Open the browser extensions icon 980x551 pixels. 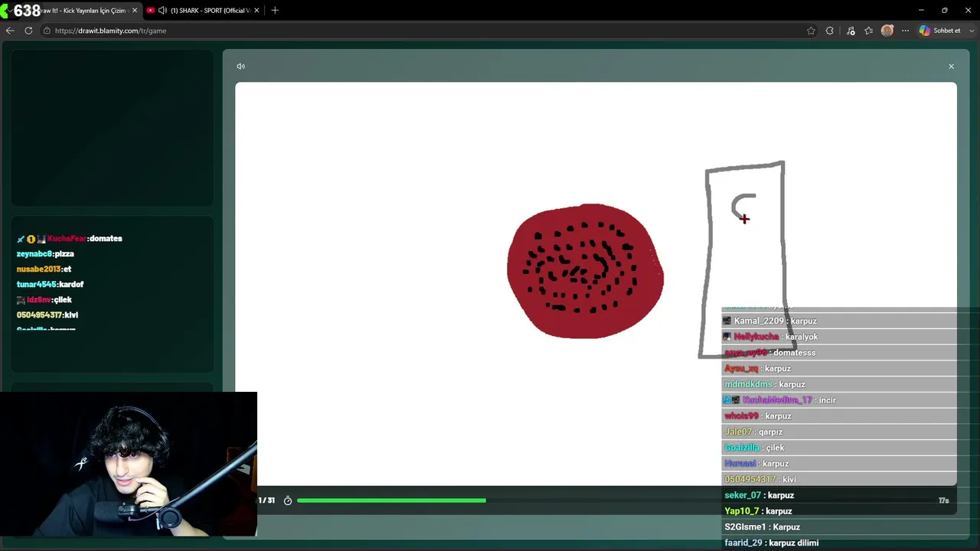(830, 31)
